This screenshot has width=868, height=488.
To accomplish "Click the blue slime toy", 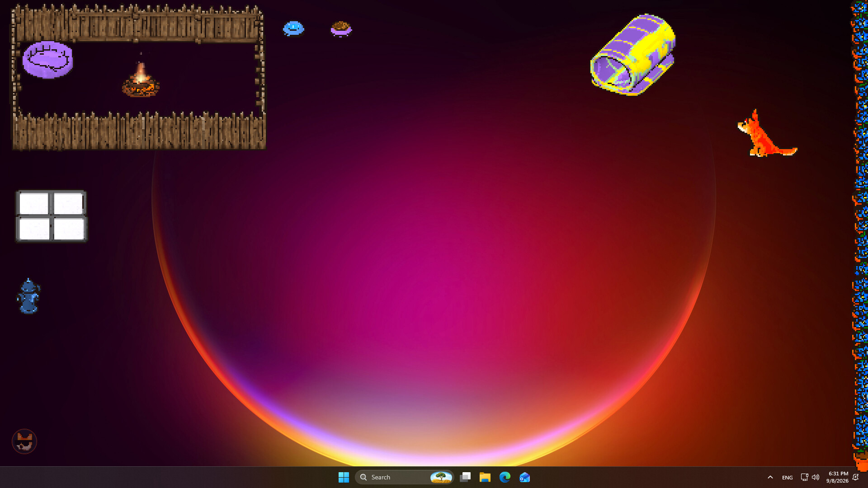I will tap(293, 28).
